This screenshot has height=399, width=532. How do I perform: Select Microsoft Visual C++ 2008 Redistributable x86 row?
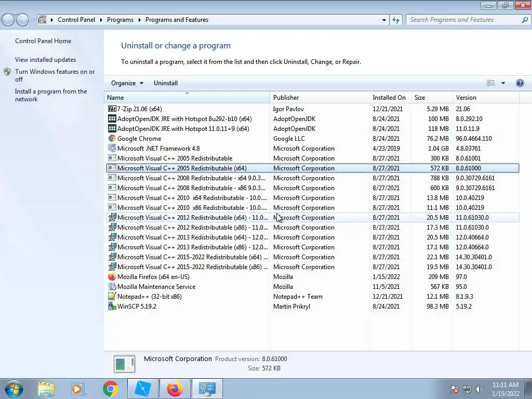[312, 188]
